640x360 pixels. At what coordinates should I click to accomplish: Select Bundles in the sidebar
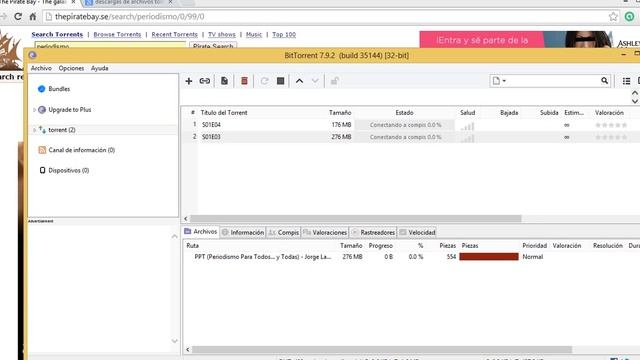(x=59, y=89)
